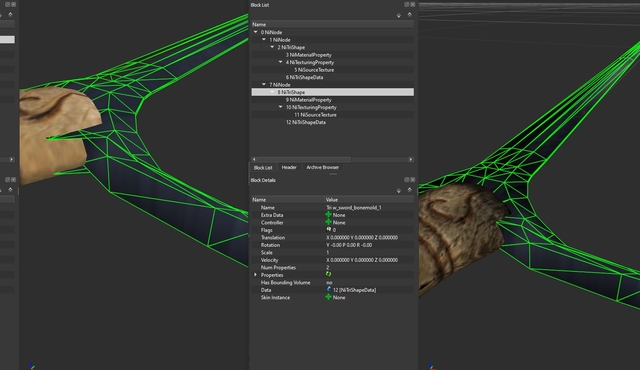Click the Block List horizontal scrollbar thumb

(x=303, y=160)
